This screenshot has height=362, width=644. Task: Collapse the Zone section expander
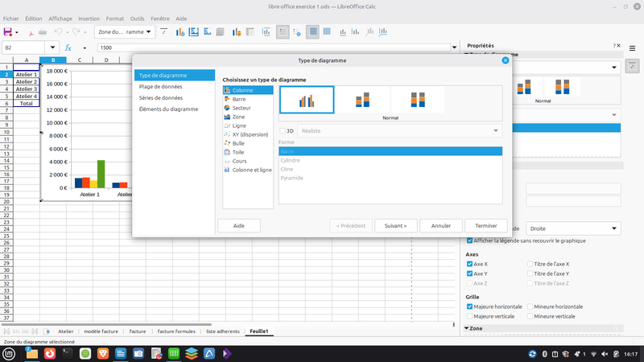(467, 328)
